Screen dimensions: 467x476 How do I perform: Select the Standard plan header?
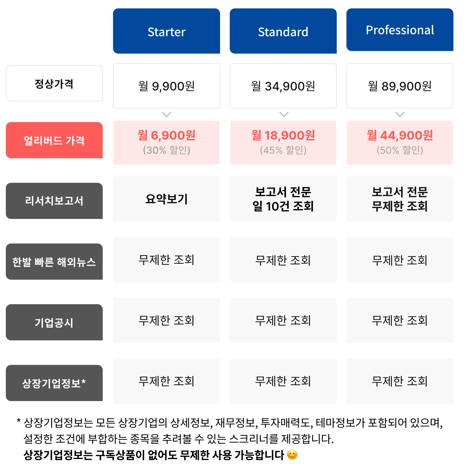click(x=283, y=31)
